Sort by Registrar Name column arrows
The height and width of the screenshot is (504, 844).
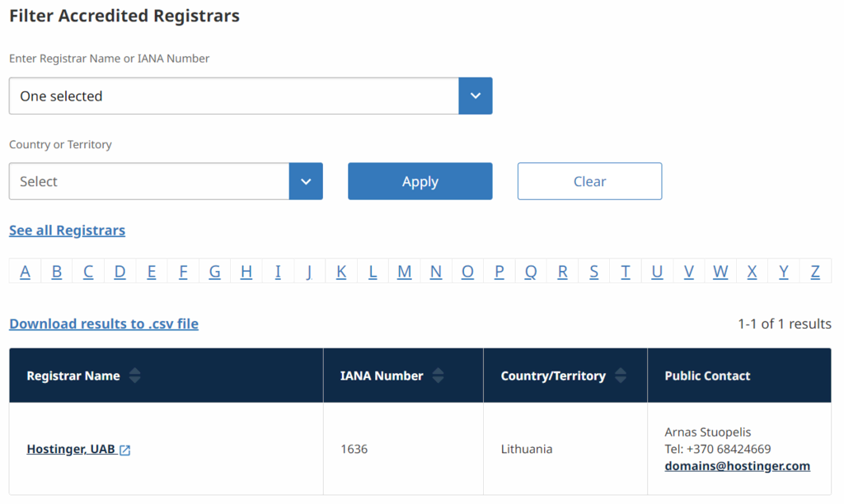[x=134, y=376]
